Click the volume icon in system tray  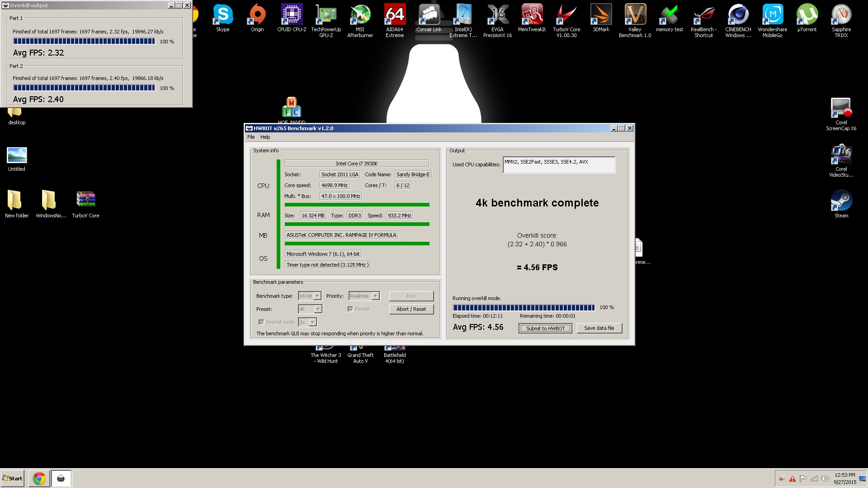point(825,479)
